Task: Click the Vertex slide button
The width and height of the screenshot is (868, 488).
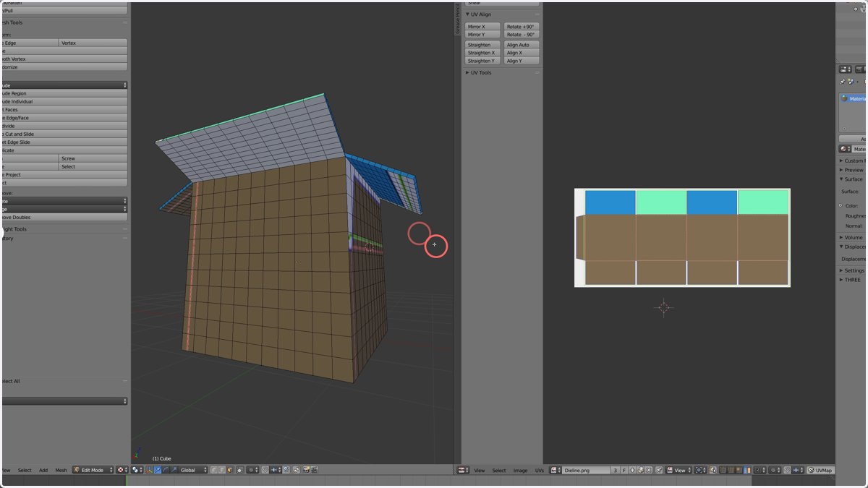Action: point(93,43)
